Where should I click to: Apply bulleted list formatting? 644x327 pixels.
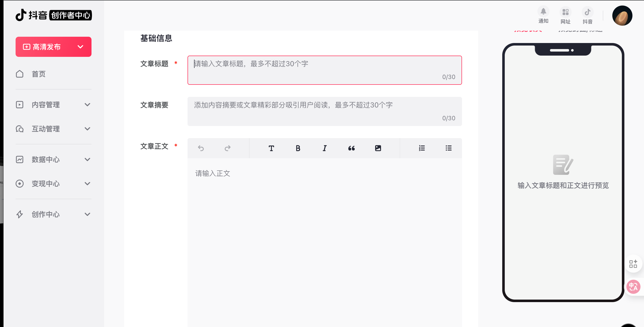tap(448, 148)
